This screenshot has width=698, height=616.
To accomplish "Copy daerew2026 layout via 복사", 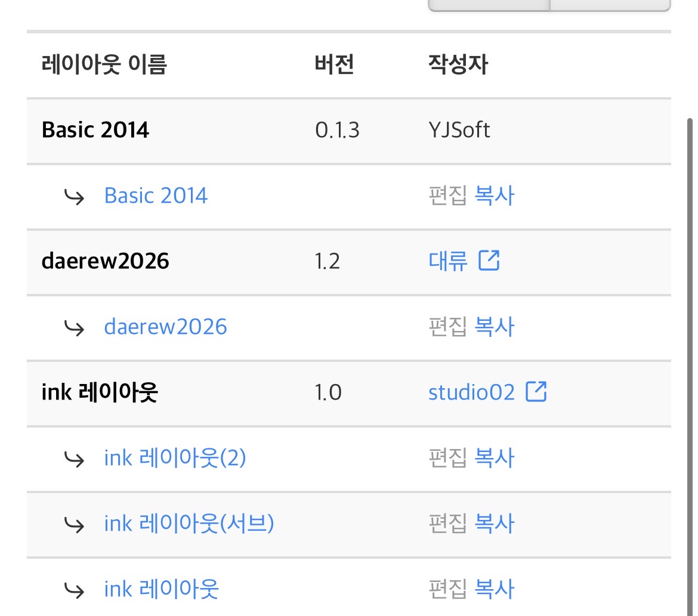I will (x=495, y=327).
